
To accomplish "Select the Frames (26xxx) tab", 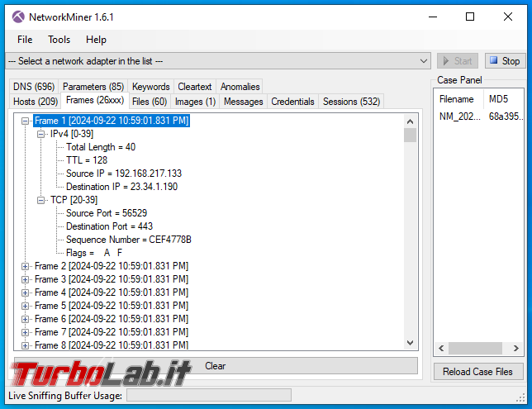I will (x=95, y=101).
